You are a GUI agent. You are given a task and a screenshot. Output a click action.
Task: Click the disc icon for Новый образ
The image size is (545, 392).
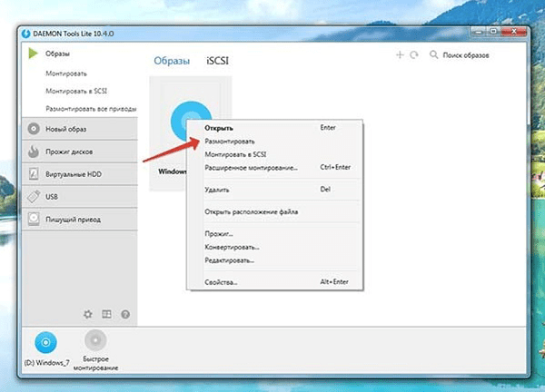coord(34,129)
